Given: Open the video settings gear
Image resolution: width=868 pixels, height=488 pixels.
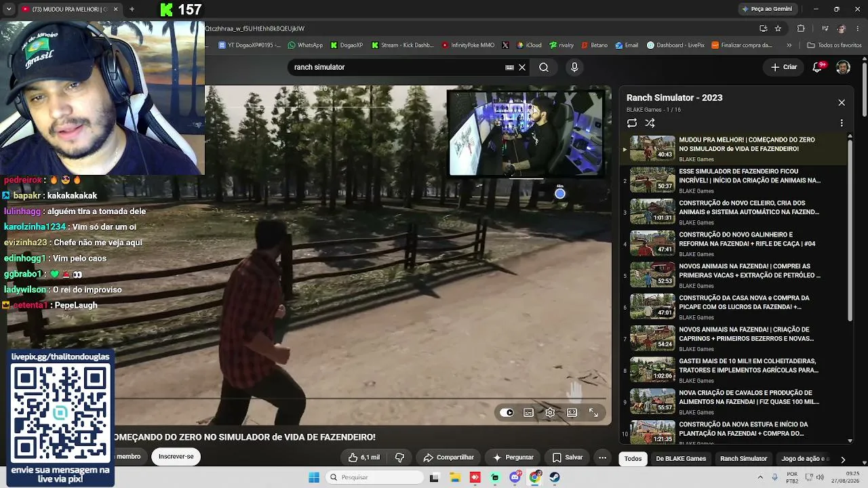Looking at the screenshot, I should pos(550,412).
